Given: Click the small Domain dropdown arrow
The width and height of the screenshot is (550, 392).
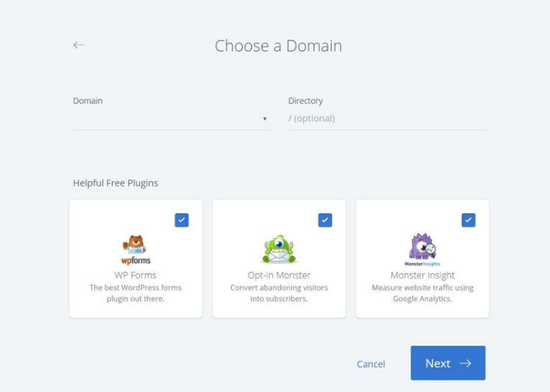Looking at the screenshot, I should pyautogui.click(x=264, y=119).
